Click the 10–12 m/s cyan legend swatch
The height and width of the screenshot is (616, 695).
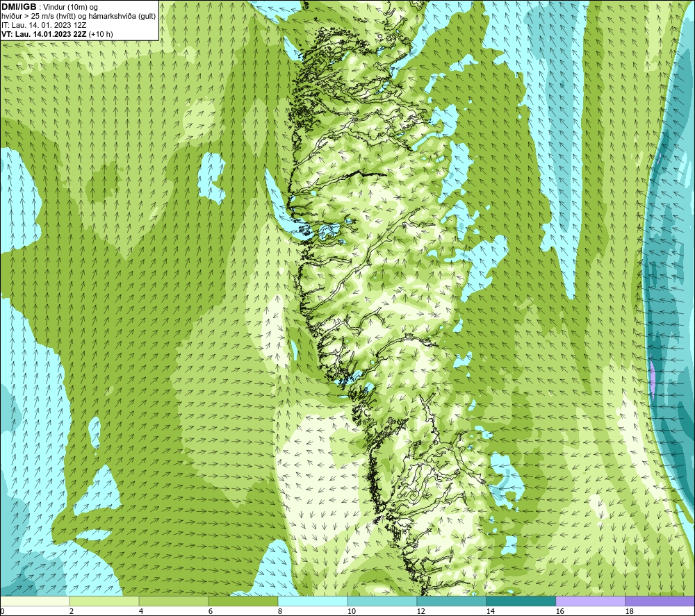point(382,601)
